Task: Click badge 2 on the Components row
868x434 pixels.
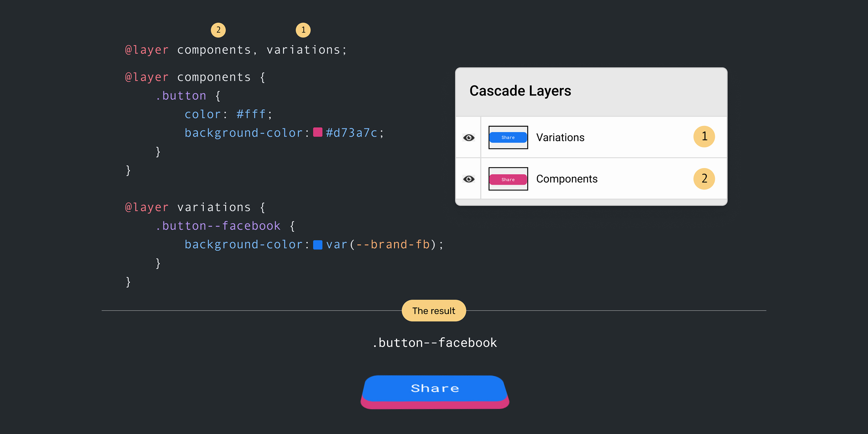Action: [x=704, y=179]
